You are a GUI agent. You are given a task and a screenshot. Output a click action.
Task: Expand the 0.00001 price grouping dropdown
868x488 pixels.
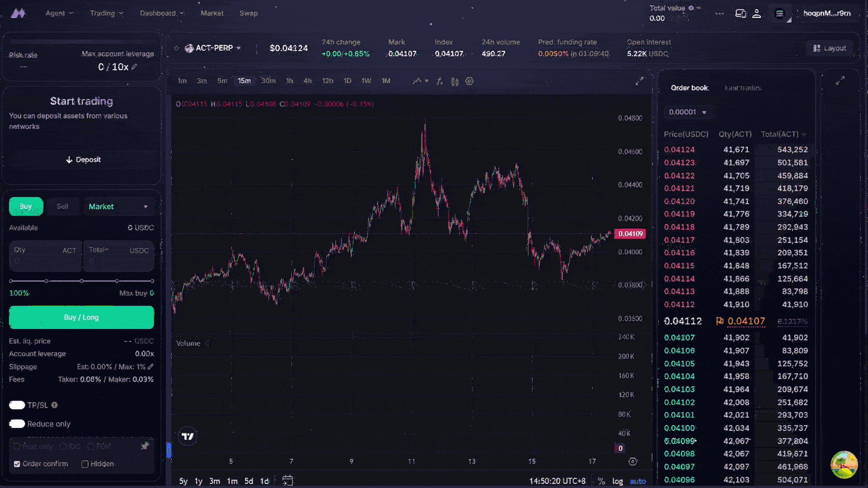pos(688,112)
